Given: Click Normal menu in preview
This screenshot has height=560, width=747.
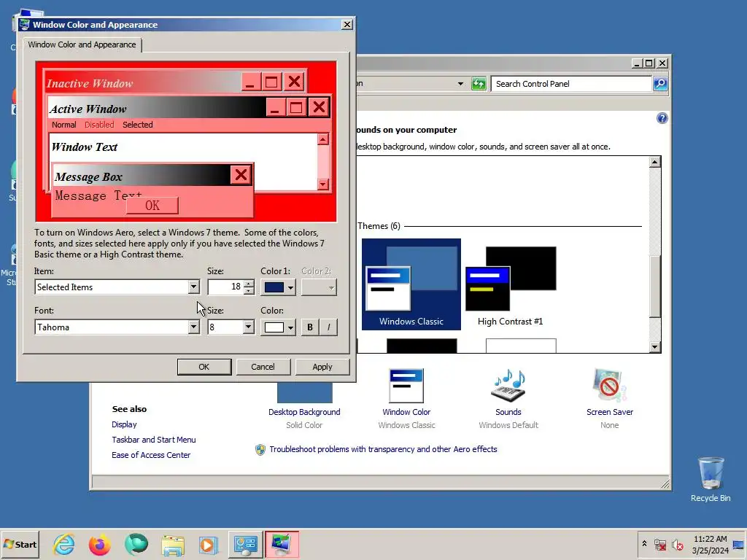Looking at the screenshot, I should [x=64, y=125].
